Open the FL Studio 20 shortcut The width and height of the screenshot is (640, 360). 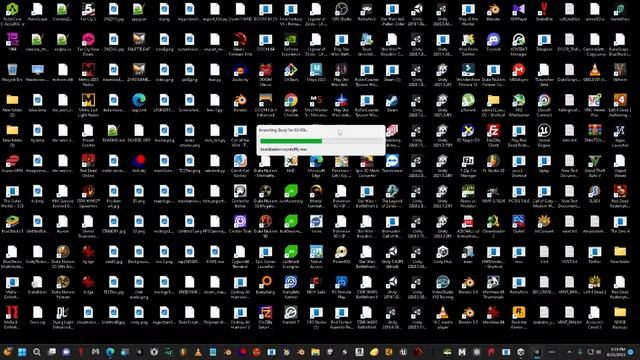tap(493, 164)
